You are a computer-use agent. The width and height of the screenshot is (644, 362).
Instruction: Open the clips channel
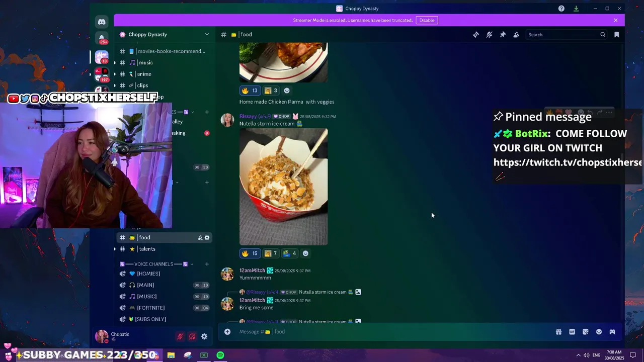pos(164,85)
